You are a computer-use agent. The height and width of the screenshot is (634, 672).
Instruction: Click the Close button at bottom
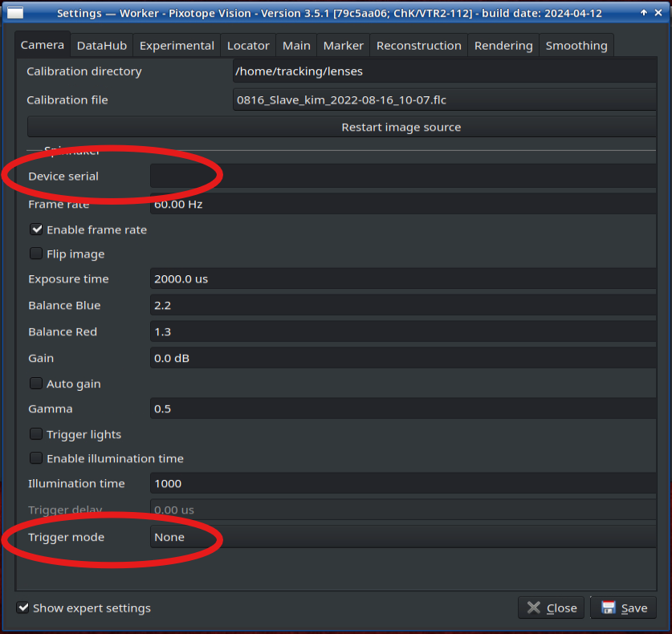pyautogui.click(x=552, y=608)
